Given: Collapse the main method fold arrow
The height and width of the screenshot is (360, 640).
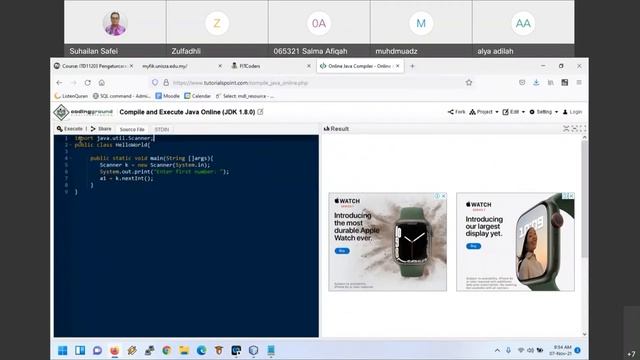Looking at the screenshot, I should [x=71, y=158].
